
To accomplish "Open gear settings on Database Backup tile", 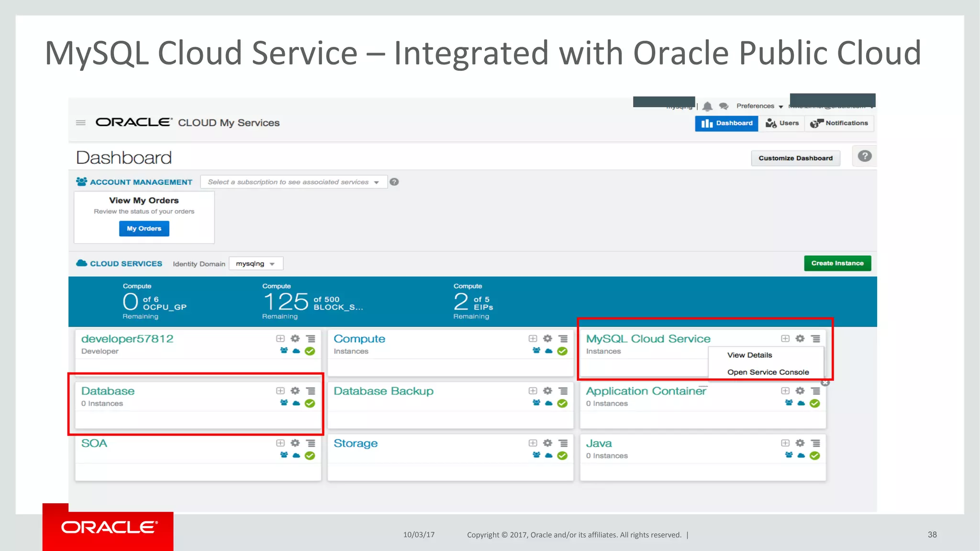I will point(548,391).
